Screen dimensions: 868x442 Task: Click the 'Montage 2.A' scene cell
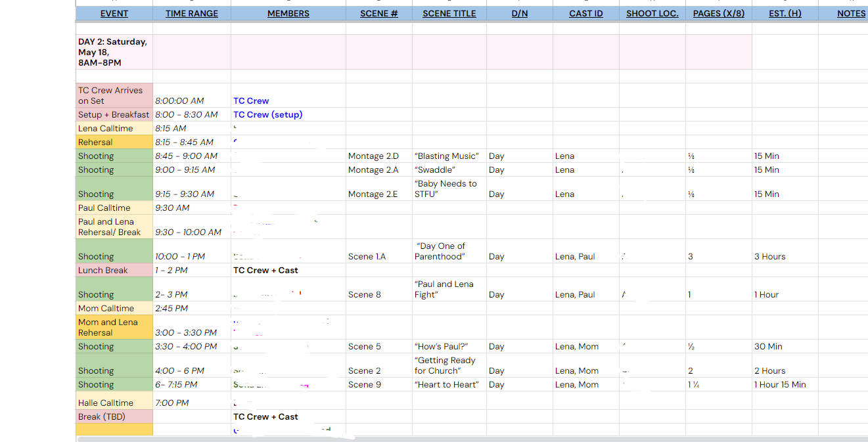pos(379,169)
